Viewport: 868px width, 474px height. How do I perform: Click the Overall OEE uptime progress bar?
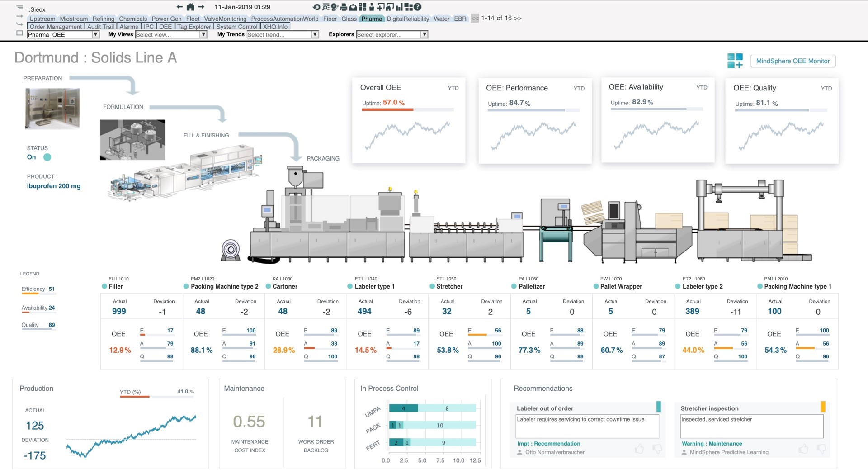click(407, 109)
